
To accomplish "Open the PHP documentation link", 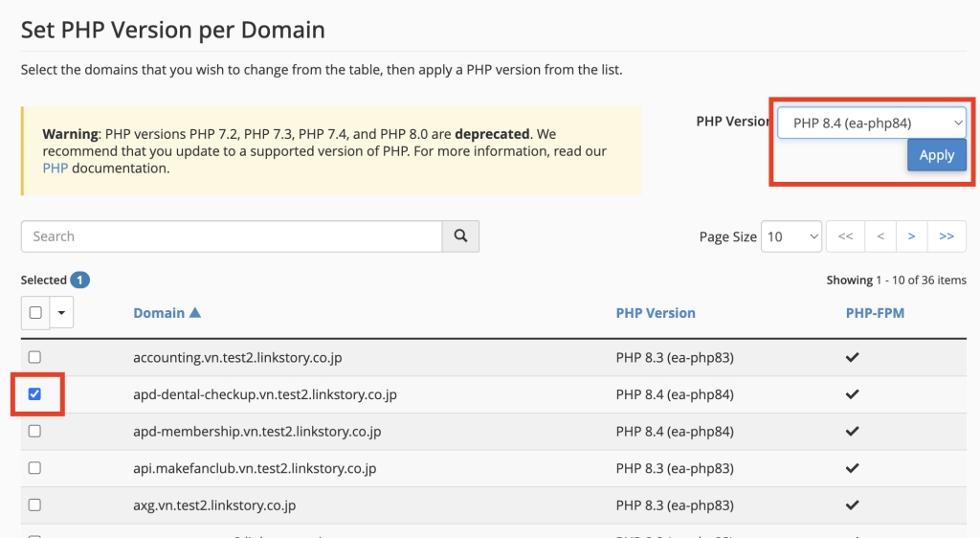I will (x=55, y=168).
